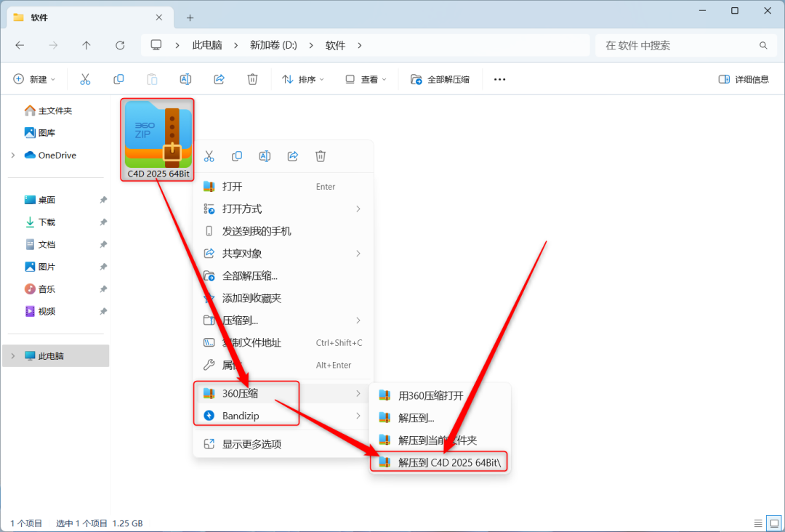785x532 pixels.
Task: Click the computer icon in the address bar
Action: point(156,45)
